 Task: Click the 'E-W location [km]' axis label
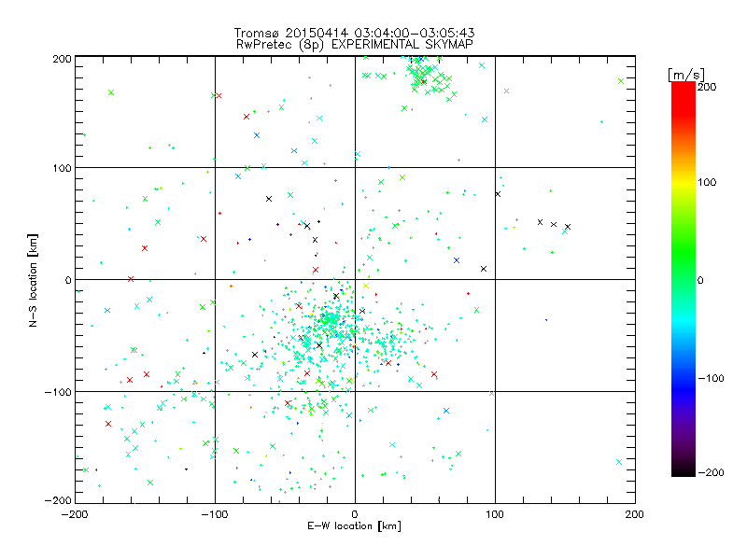[x=354, y=525]
